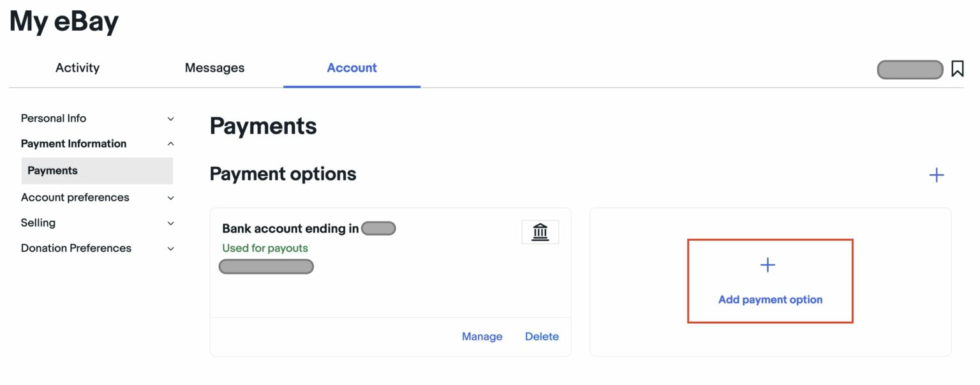Click the My eBay page heading
This screenshot has height=385, width=980.
[x=64, y=22]
